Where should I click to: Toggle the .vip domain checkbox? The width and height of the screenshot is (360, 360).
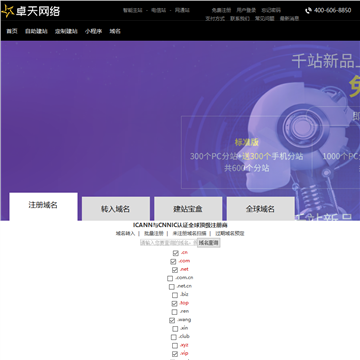[175, 354]
